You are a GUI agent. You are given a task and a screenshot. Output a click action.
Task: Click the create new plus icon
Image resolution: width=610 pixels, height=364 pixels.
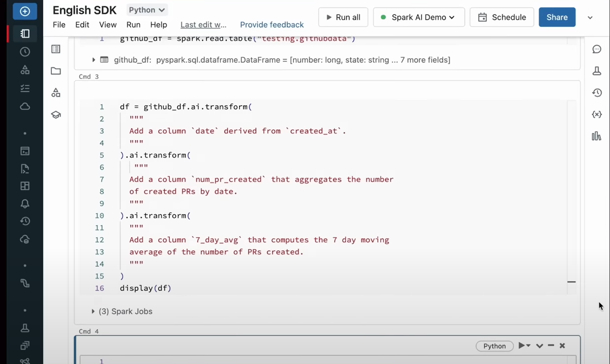pyautogui.click(x=25, y=11)
